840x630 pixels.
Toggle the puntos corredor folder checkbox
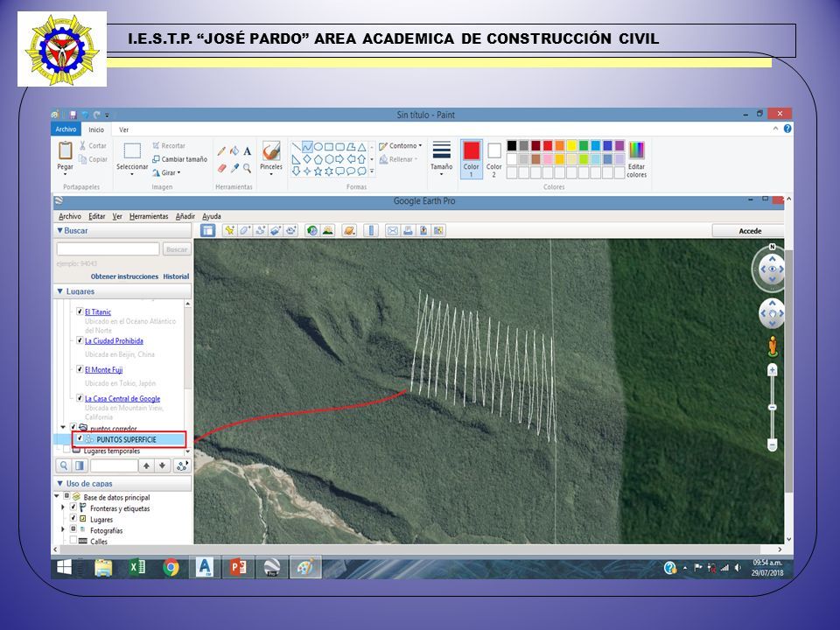(73, 428)
